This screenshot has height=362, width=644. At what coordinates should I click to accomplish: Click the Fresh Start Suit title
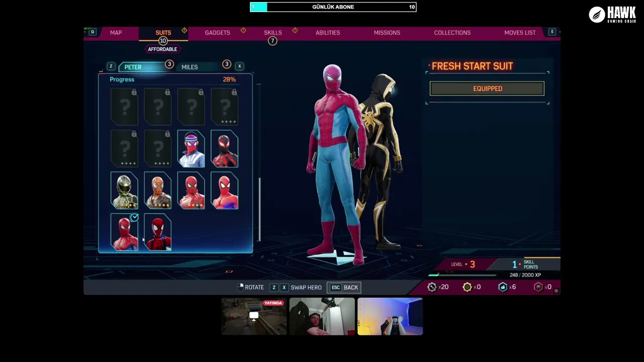[472, 66]
